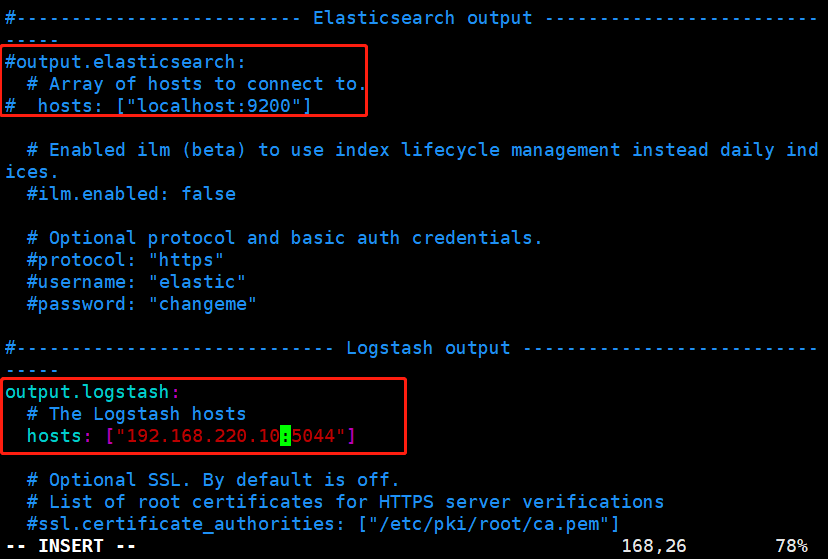Click the "168,26" cursor position indicator
Image resolution: width=828 pixels, height=559 pixels.
tap(654, 546)
